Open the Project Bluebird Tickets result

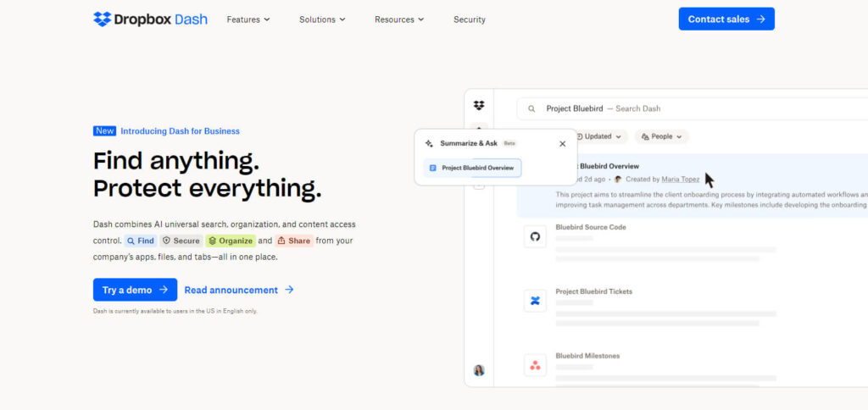click(x=593, y=291)
